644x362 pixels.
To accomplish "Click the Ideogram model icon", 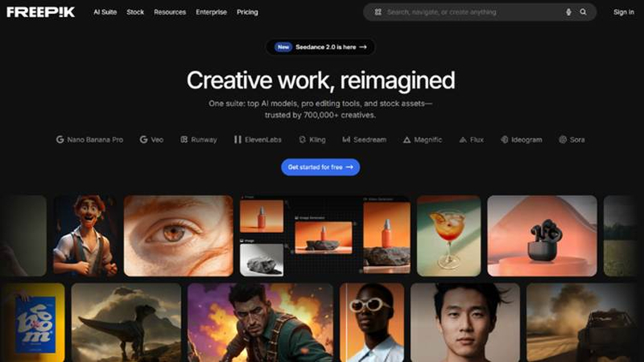I will coord(505,139).
